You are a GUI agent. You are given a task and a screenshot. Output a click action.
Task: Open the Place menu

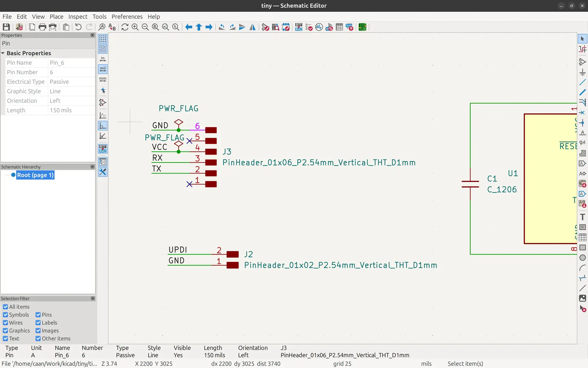click(x=56, y=17)
